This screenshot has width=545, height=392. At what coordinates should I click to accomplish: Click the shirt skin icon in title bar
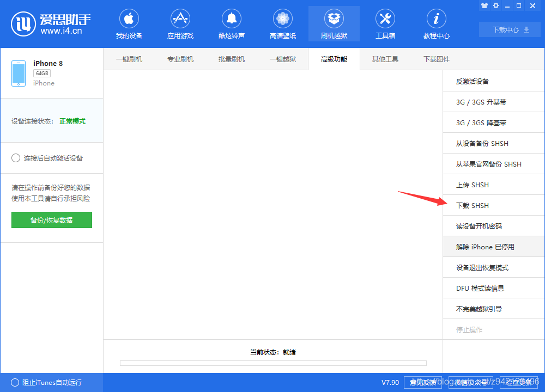pos(485,5)
